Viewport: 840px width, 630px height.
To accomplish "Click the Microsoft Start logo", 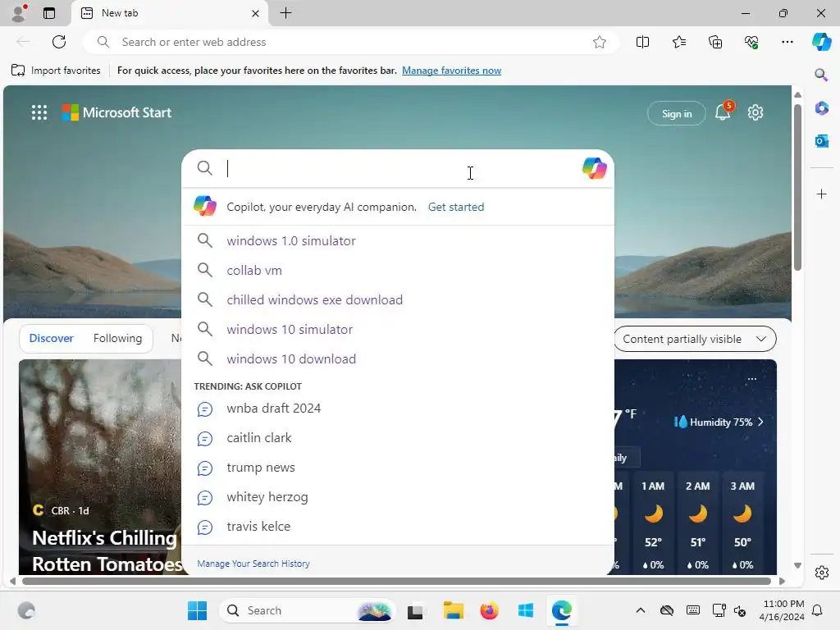I will 116,112.
